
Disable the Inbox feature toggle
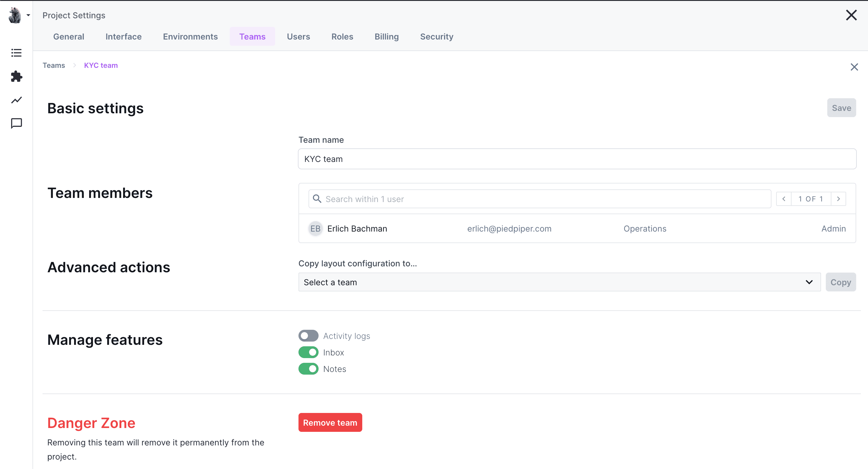(x=308, y=352)
